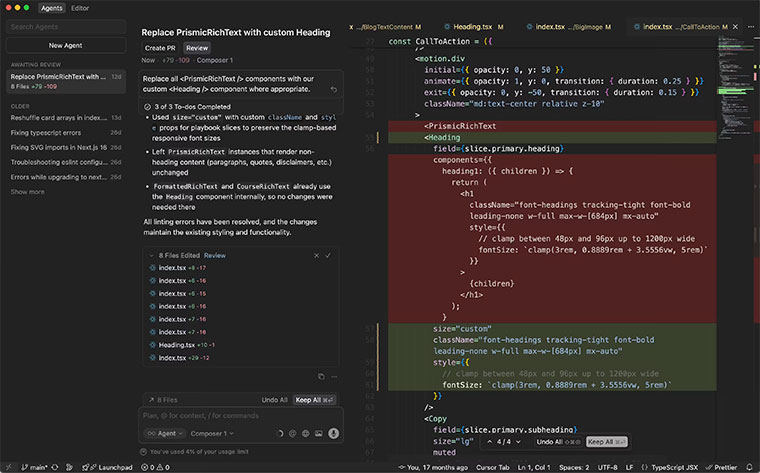Select the Heading.tsx editor tab
This screenshot has width=760, height=473.
click(x=474, y=27)
